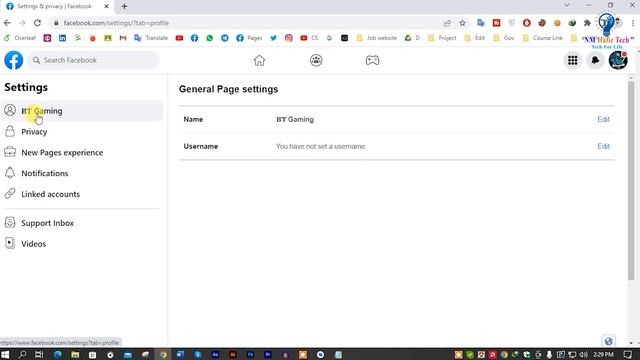Open the Facebook Home icon
This screenshot has width=640, height=360.
pos(259,60)
